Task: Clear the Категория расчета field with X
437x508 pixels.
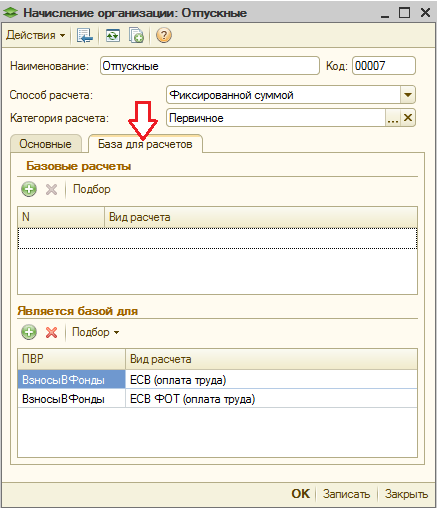Action: point(408,118)
